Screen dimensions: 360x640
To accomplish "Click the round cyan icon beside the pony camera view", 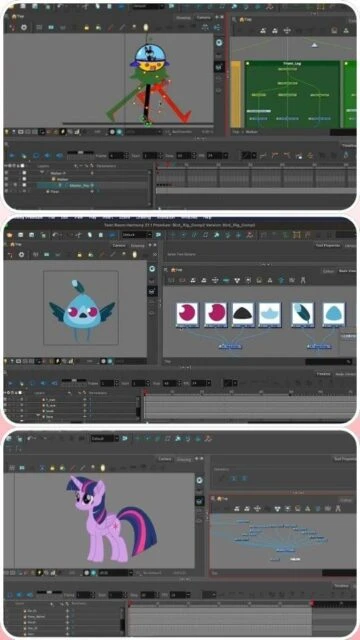I will click(x=200, y=480).
